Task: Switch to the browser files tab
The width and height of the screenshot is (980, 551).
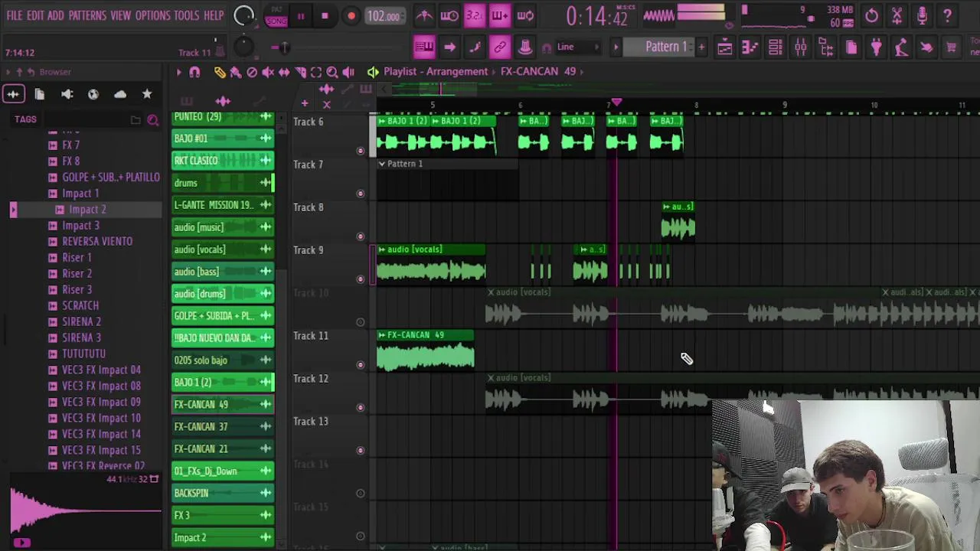Action: [40, 94]
